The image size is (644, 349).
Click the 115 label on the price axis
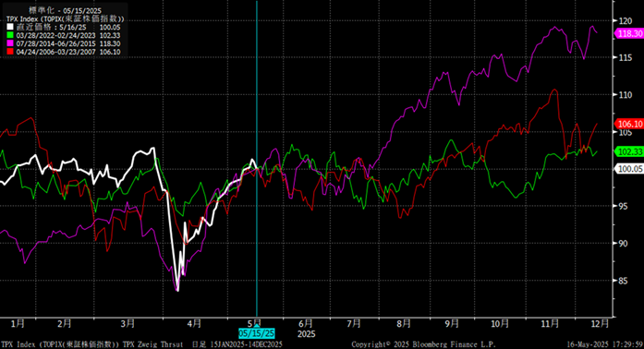[x=626, y=57]
